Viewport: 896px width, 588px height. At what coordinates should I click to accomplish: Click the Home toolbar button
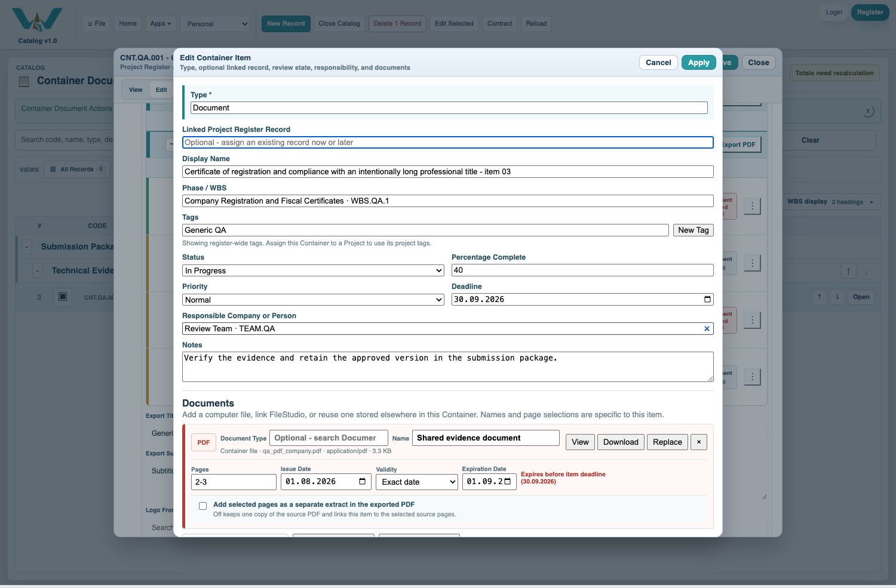(x=128, y=24)
